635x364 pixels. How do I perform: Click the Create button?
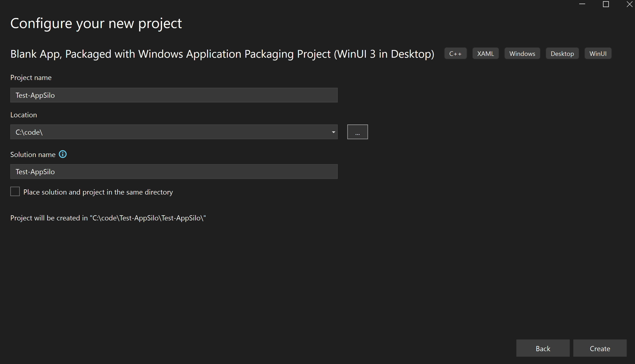click(x=599, y=348)
